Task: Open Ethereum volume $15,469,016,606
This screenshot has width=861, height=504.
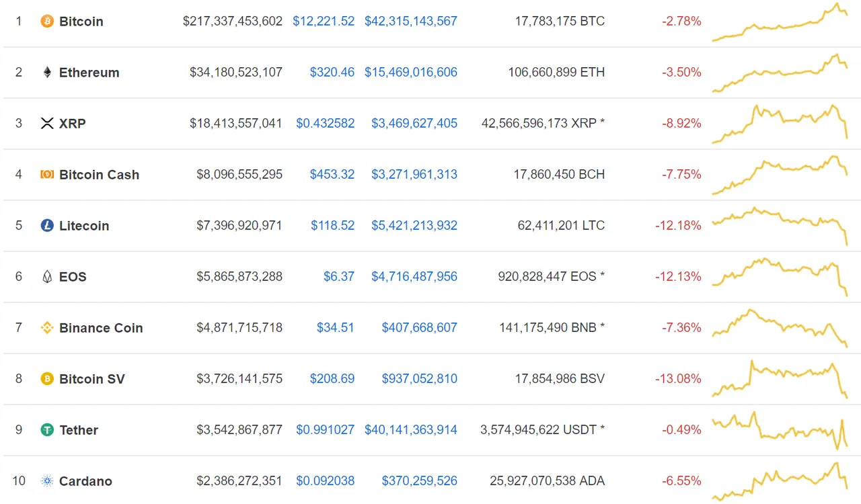Action: (x=411, y=73)
